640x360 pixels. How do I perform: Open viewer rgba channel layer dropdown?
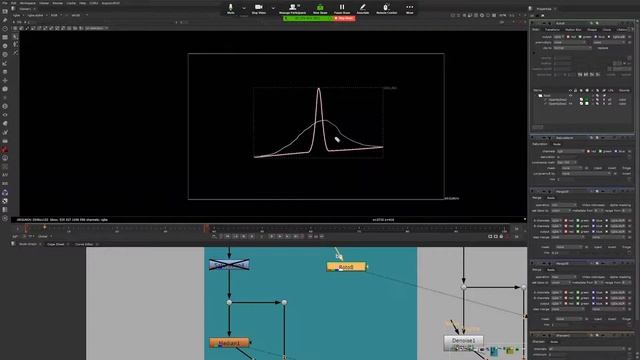click(18, 15)
